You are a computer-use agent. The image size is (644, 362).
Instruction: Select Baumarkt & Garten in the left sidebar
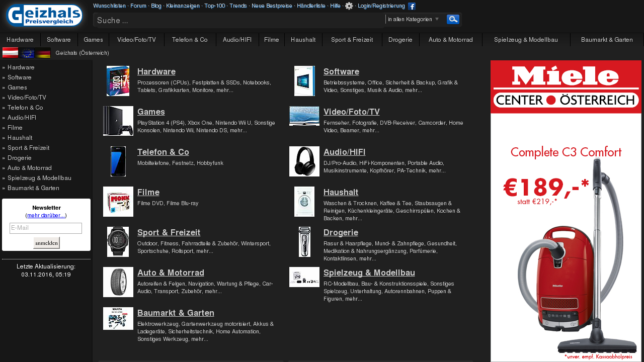pyautogui.click(x=33, y=188)
